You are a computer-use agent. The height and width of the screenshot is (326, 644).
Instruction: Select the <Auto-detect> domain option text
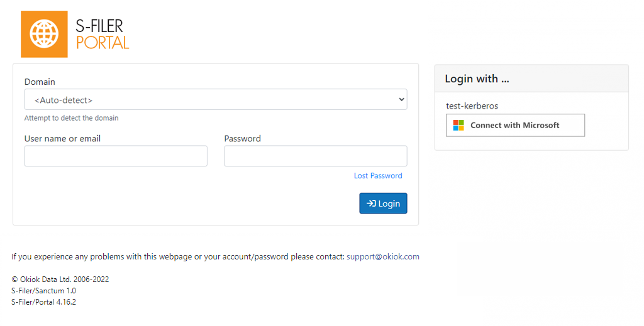pyautogui.click(x=64, y=100)
